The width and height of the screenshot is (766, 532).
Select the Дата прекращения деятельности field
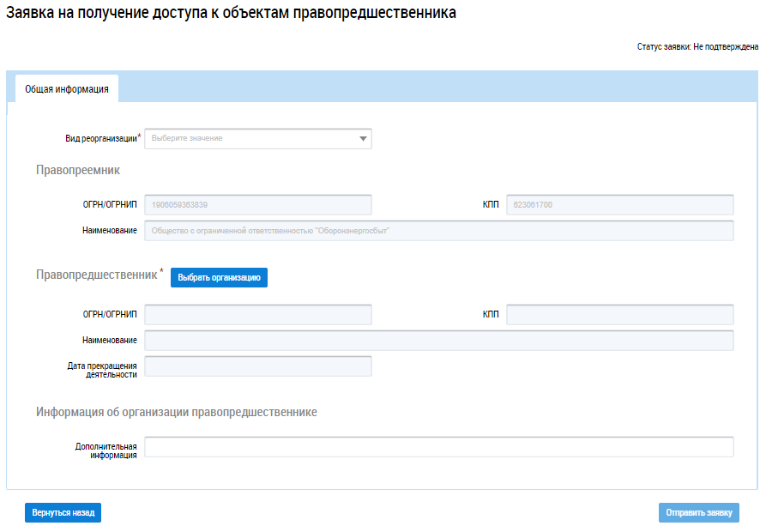click(257, 366)
